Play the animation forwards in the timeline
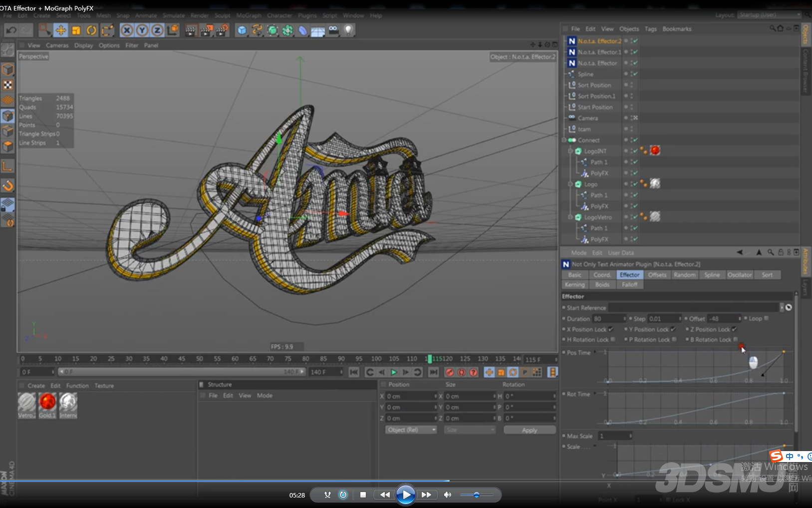Viewport: 812px width, 508px height. [x=394, y=372]
